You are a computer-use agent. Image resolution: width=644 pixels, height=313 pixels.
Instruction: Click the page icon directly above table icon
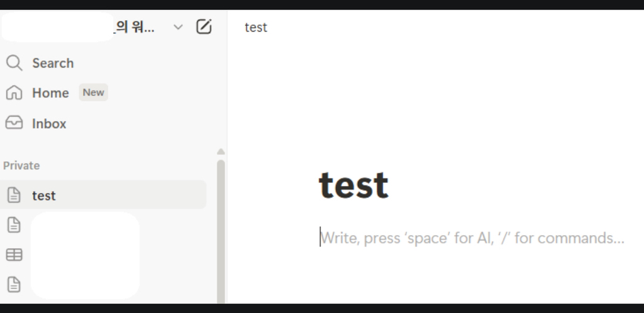[x=14, y=225]
